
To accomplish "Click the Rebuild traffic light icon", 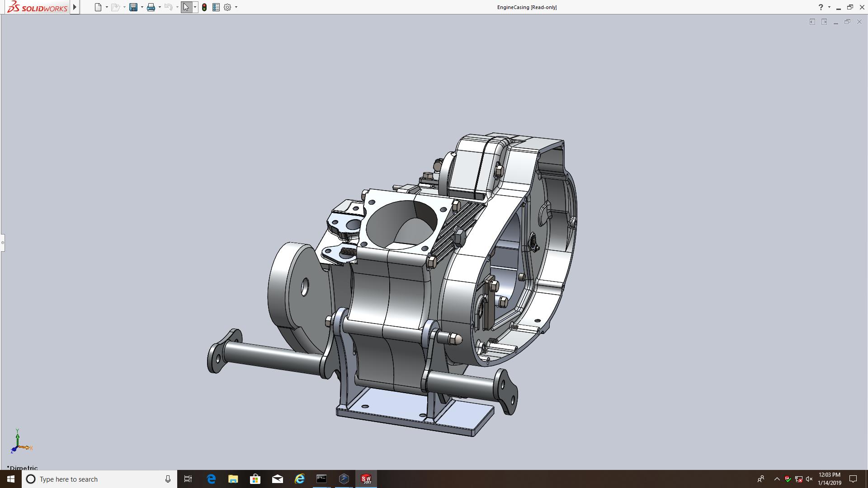I will pyautogui.click(x=204, y=7).
